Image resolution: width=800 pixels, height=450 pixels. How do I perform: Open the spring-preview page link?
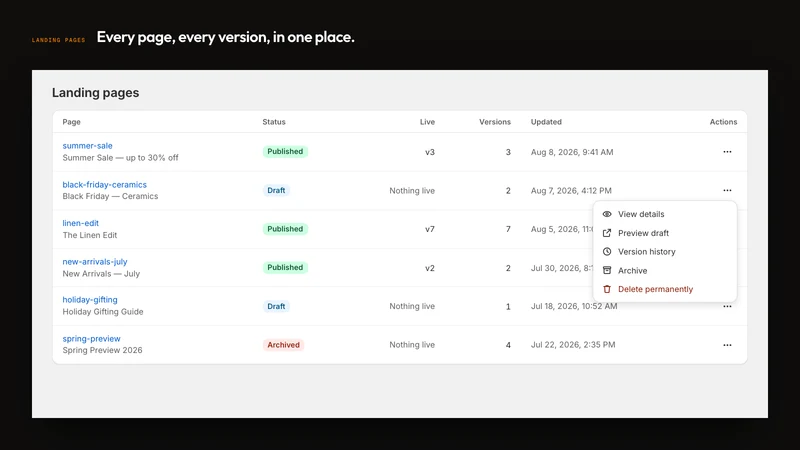click(x=91, y=339)
